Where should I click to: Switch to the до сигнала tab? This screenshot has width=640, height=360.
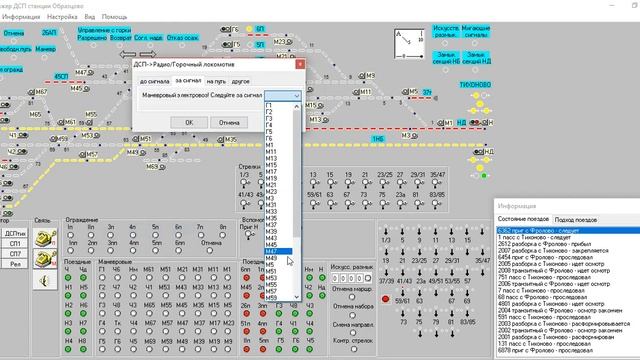[154, 81]
